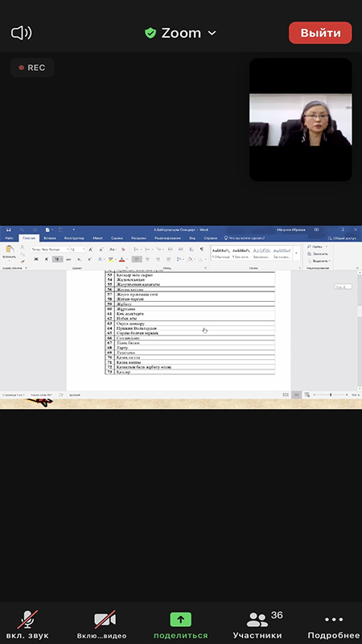Screen dimensions: 362x644
Task: Select the presenter's video thumbnail
Action: tap(300, 119)
